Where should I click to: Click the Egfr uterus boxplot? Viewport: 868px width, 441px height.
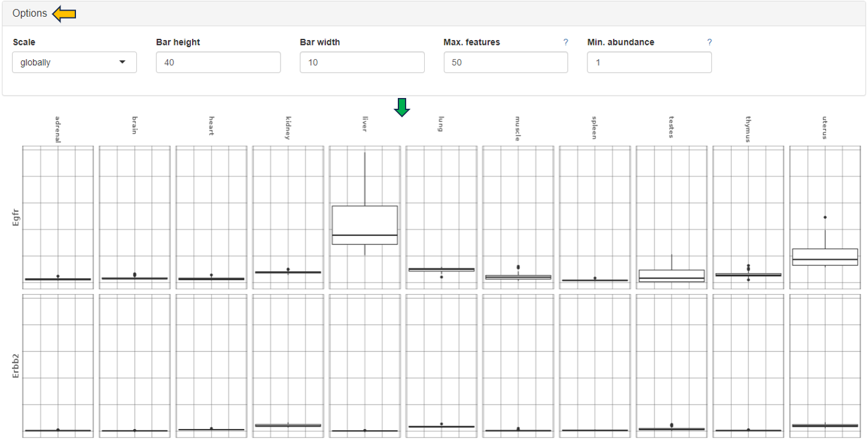point(825,257)
